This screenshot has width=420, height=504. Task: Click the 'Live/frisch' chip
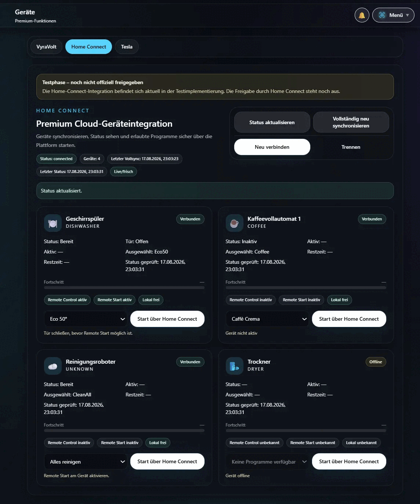[x=123, y=172]
